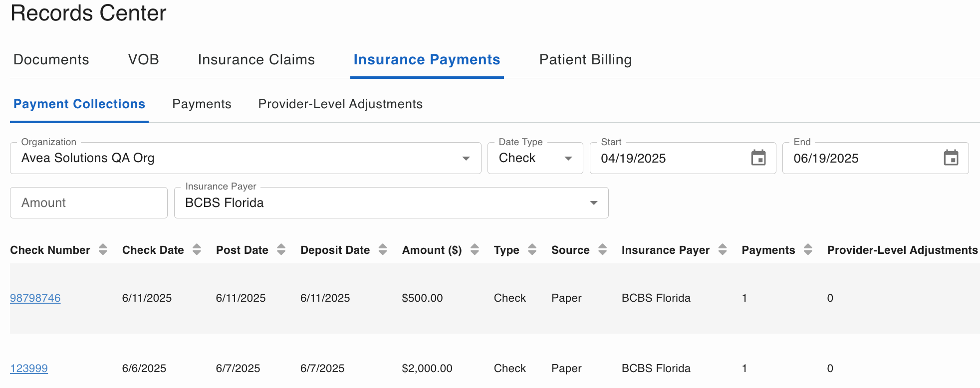Select the $500.00 amount cell
Screen dimensions: 980x388
(423, 298)
